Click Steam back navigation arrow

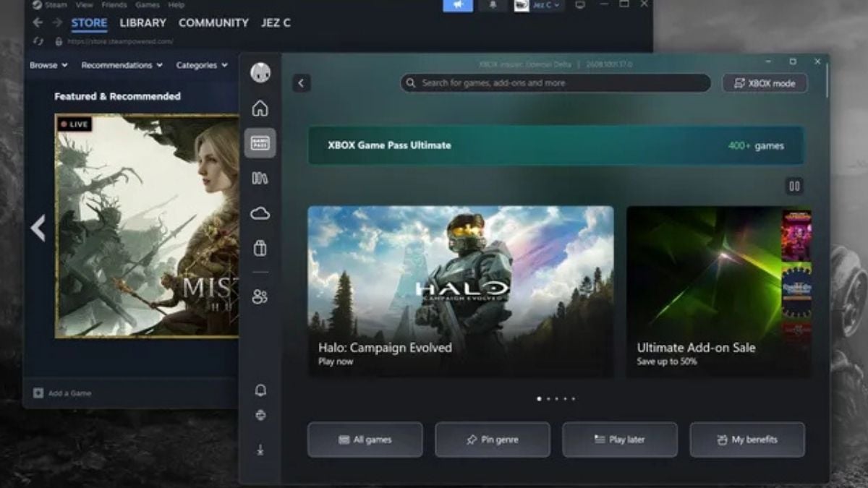(38, 22)
